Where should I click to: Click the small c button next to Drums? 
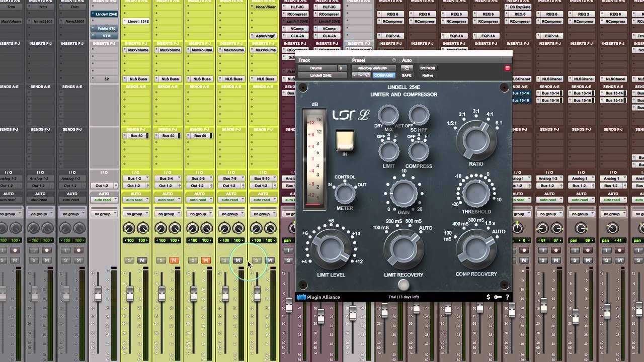coord(342,68)
